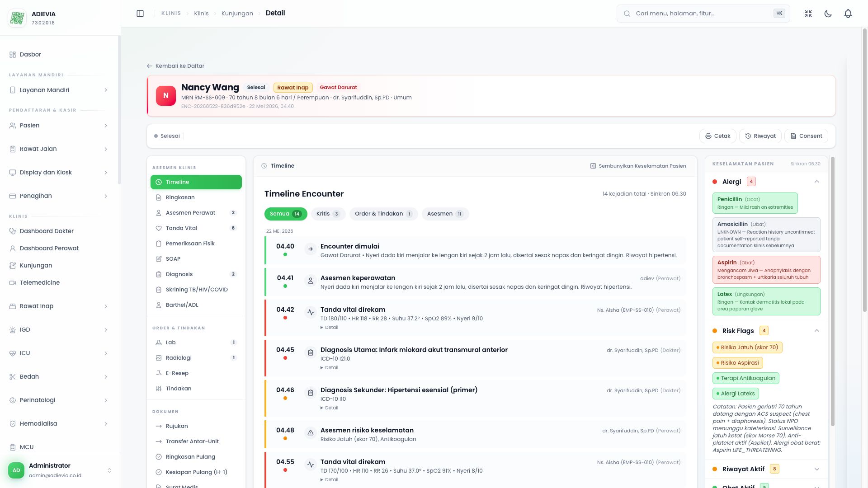868x488 pixels.
Task: Show Detail of 04.42 Tanda vital
Action: click(x=329, y=328)
